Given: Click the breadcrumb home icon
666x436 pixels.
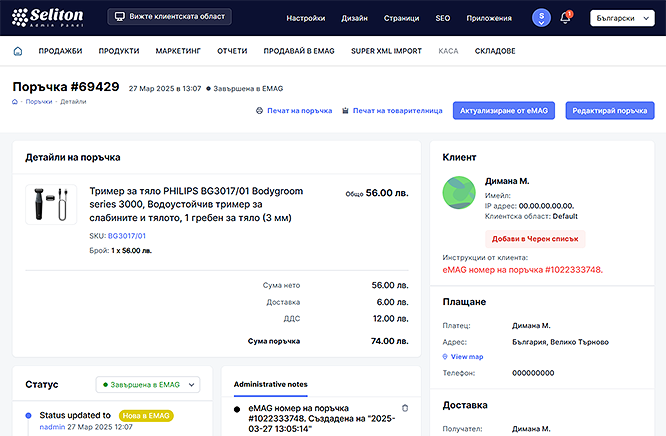Looking at the screenshot, I should (x=16, y=102).
